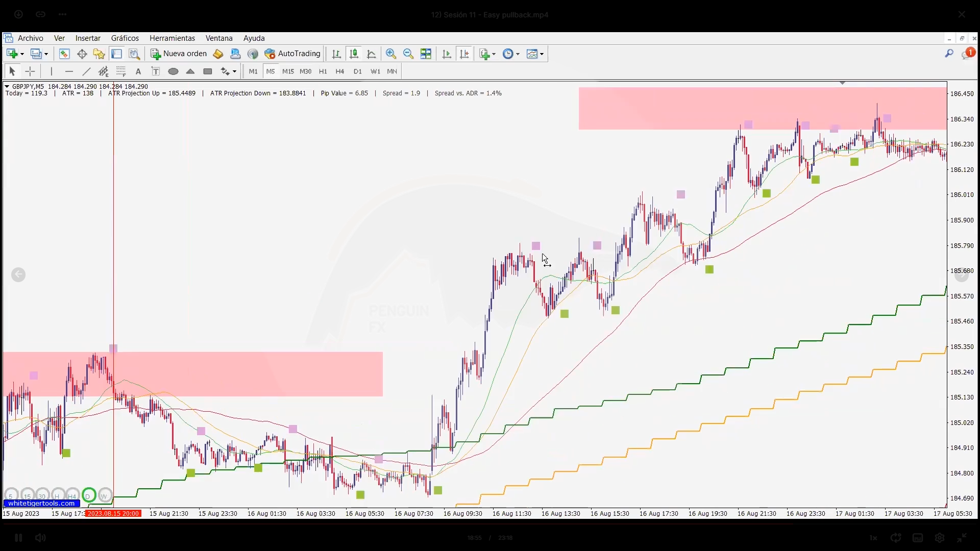This screenshot has width=980, height=551.
Task: Open video player settings gear
Action: pos(940,538)
